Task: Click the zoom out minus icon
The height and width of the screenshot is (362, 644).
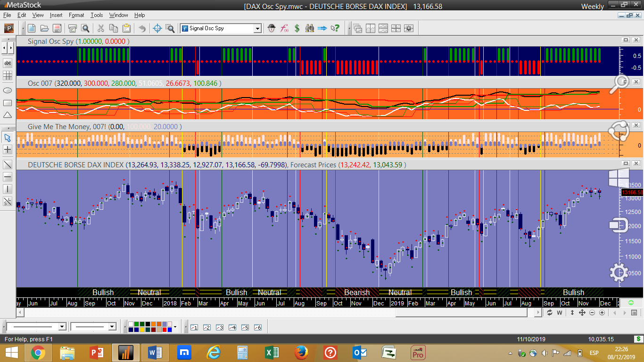Action: (x=592, y=313)
